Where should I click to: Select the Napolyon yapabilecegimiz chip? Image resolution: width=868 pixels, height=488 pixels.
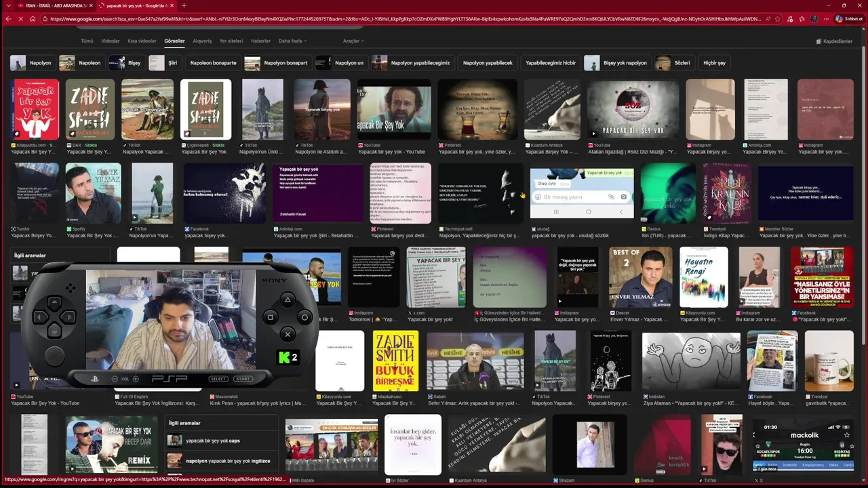(x=412, y=63)
